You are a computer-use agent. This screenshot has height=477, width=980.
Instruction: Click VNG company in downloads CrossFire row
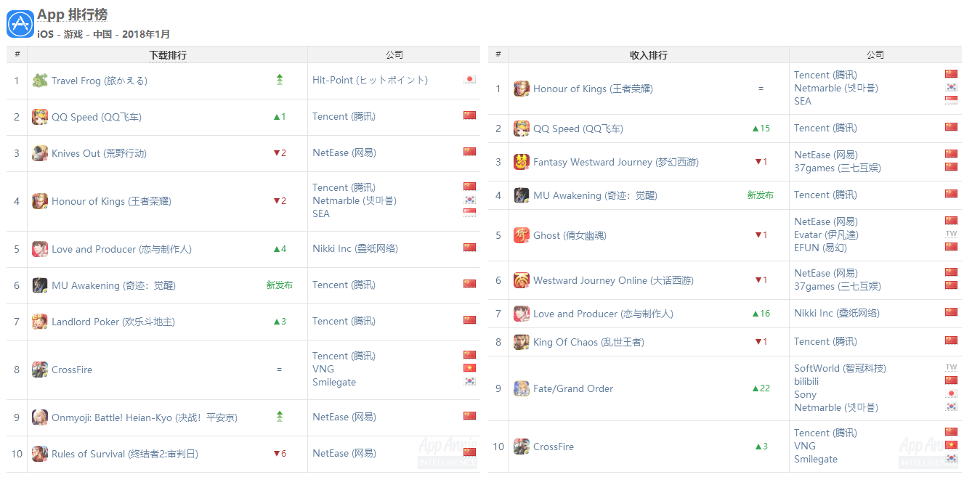pos(323,369)
